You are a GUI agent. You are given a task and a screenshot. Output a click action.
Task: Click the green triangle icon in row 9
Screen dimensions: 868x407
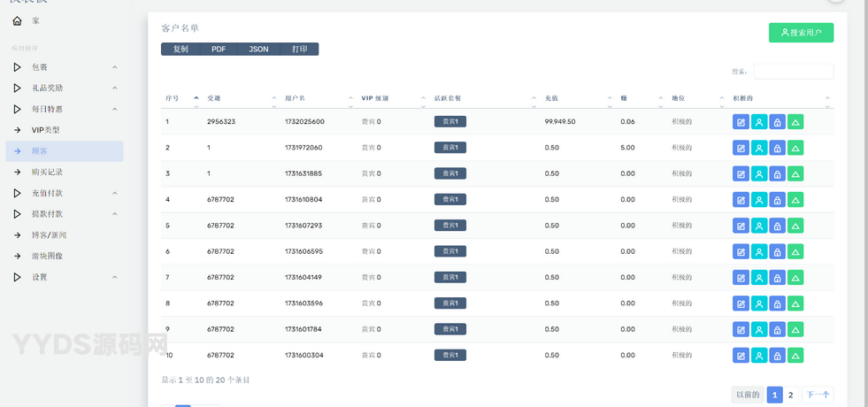pos(795,329)
